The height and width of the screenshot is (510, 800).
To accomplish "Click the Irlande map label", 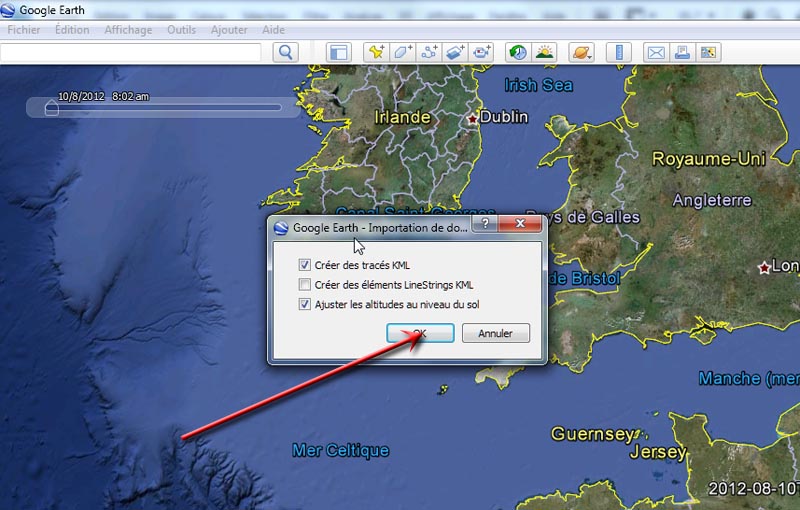I will coord(403,117).
